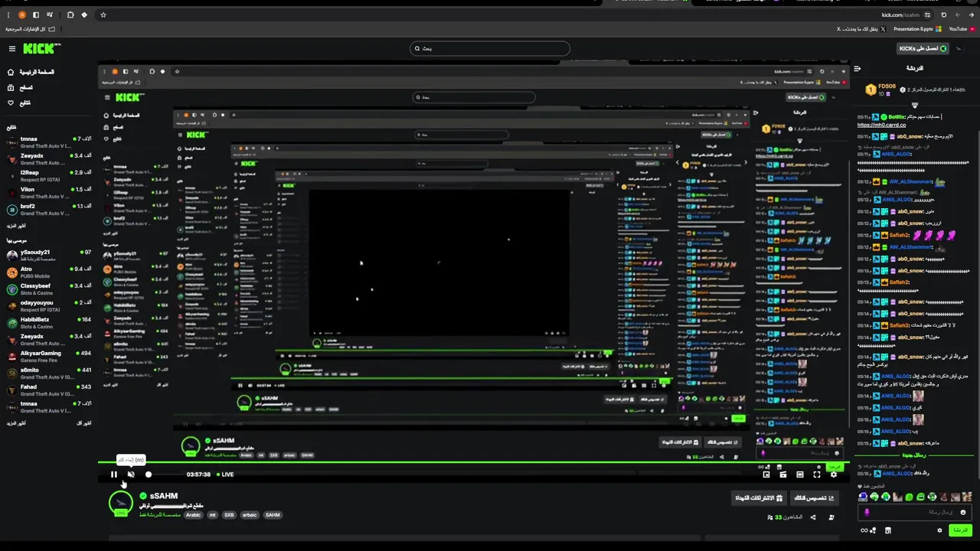The image size is (980, 551).
Task: Open Fahad channel in sidebar
Action: coord(48,390)
